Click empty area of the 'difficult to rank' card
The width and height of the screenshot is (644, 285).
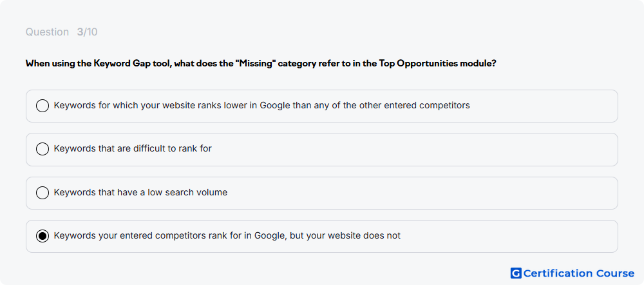point(411,149)
